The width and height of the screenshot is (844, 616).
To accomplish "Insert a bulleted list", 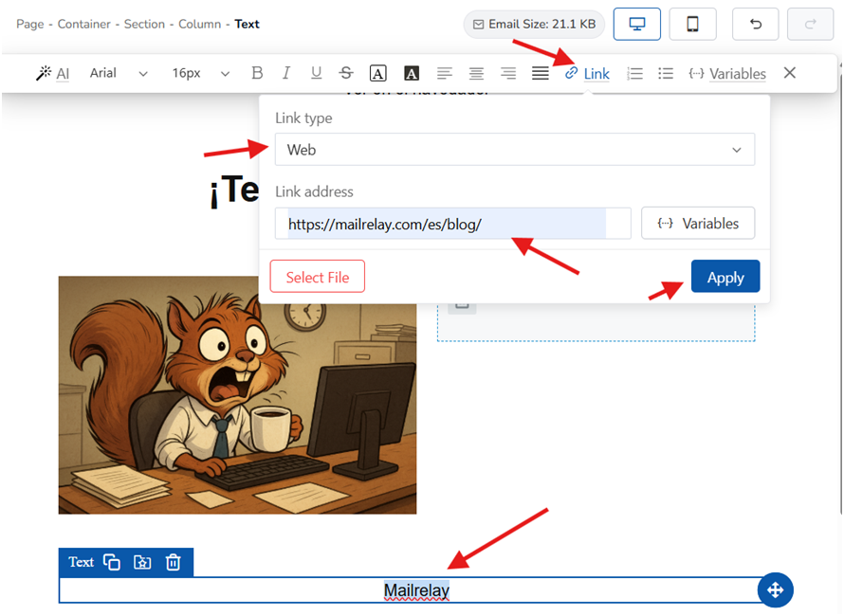I will tap(666, 73).
